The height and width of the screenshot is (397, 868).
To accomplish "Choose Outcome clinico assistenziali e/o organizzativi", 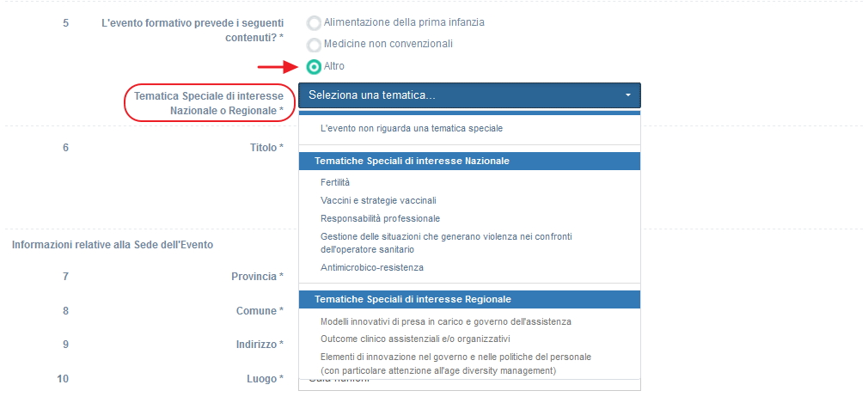I will point(415,339).
